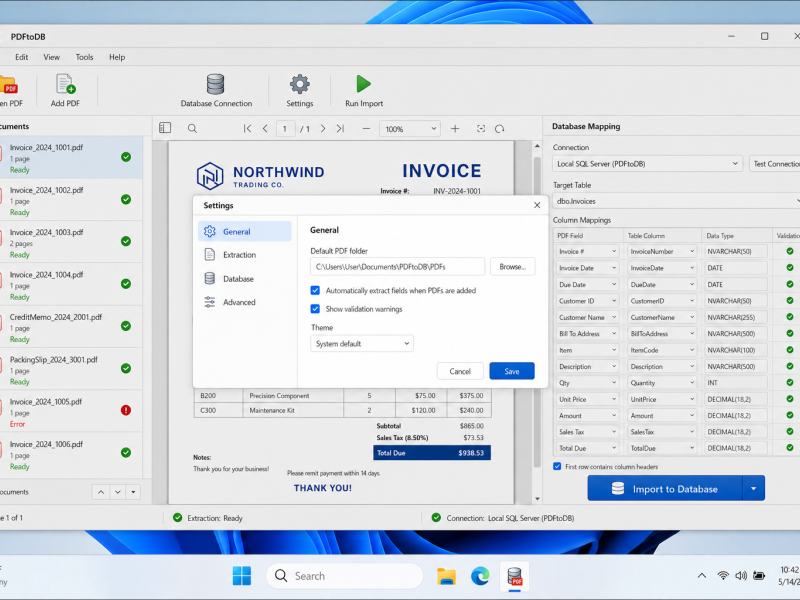Zoom out with the minus icon
Screen dimensions: 800x600
[366, 129]
